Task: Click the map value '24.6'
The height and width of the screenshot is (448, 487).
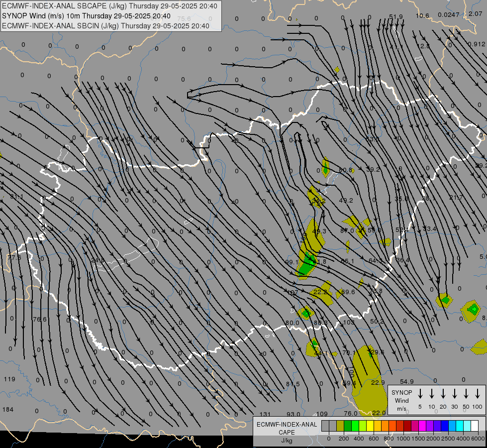Action: tap(98, 260)
